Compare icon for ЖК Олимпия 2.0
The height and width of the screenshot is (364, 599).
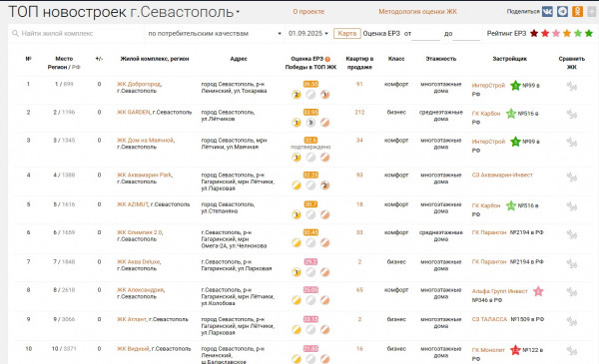pyautogui.click(x=571, y=234)
